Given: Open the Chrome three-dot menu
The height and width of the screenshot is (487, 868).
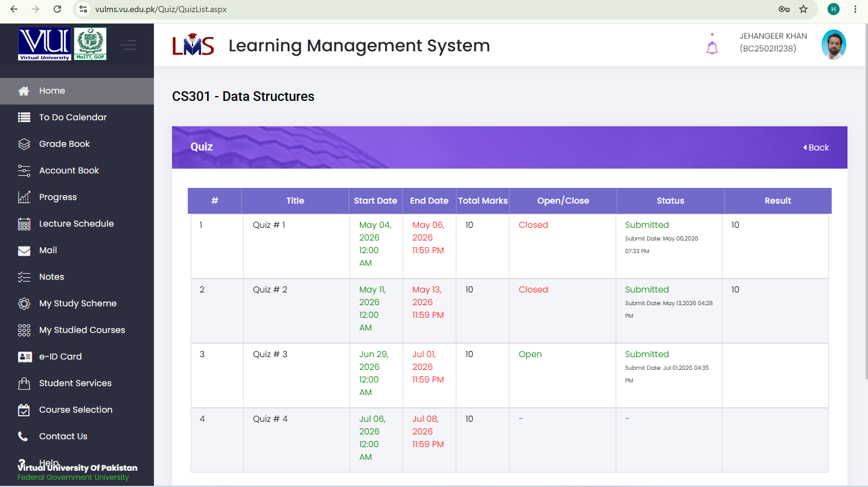Looking at the screenshot, I should (855, 9).
